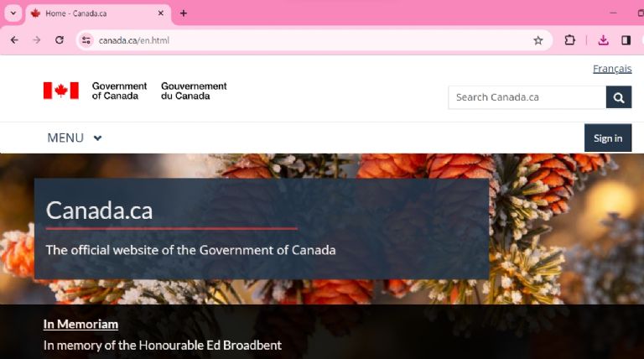Expand the MENU dropdown
644x359 pixels.
pyautogui.click(x=75, y=138)
